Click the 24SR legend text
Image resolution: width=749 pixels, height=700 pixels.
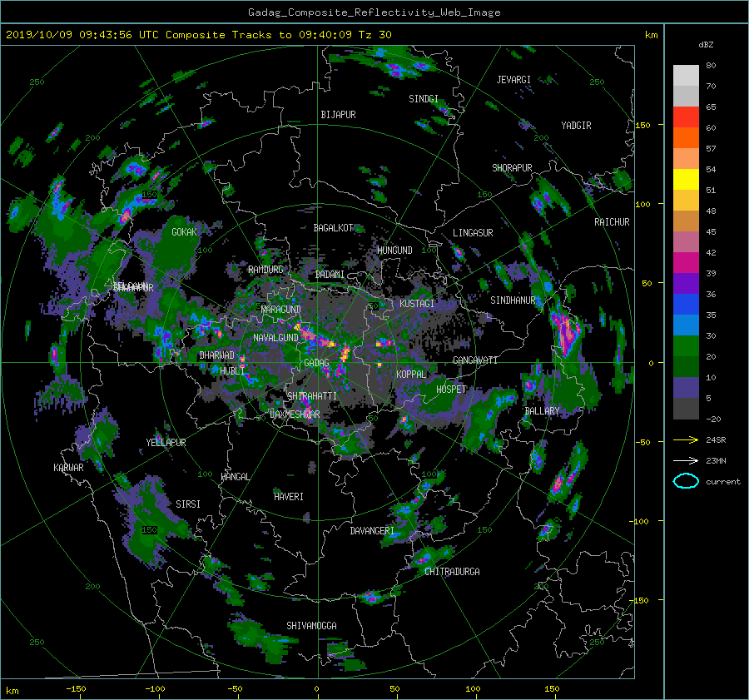click(716, 440)
